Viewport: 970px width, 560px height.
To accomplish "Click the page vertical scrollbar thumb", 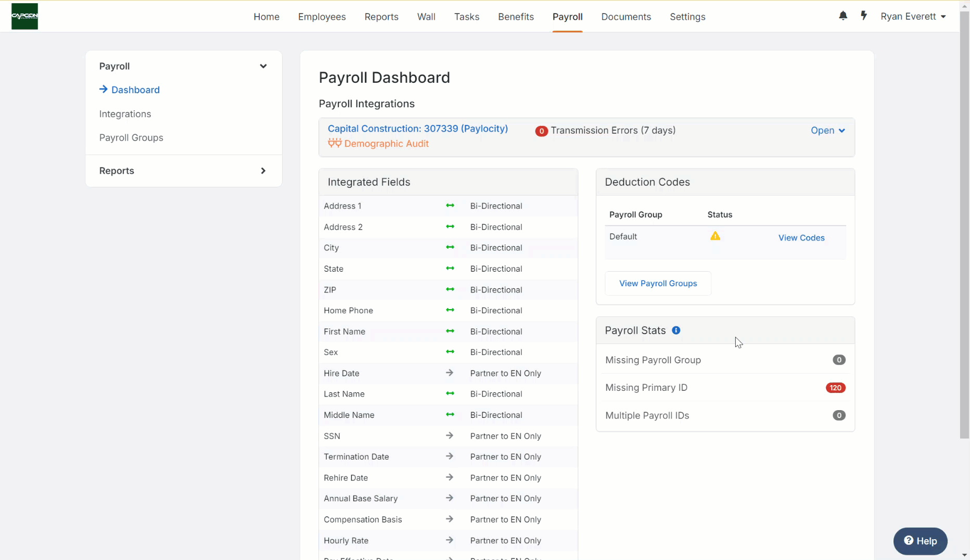I will [x=965, y=224].
